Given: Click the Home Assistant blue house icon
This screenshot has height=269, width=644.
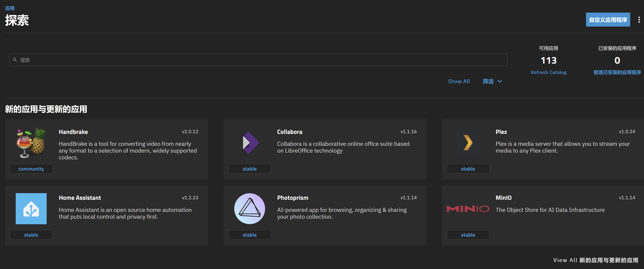Looking at the screenshot, I should (x=31, y=209).
